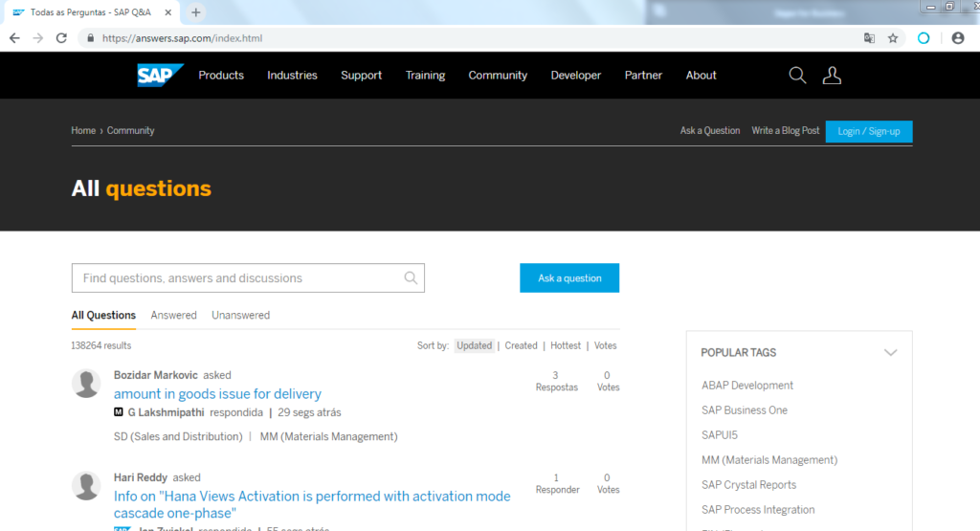Open question amount in goods issue for delivery
The height and width of the screenshot is (531, 980).
click(x=217, y=393)
